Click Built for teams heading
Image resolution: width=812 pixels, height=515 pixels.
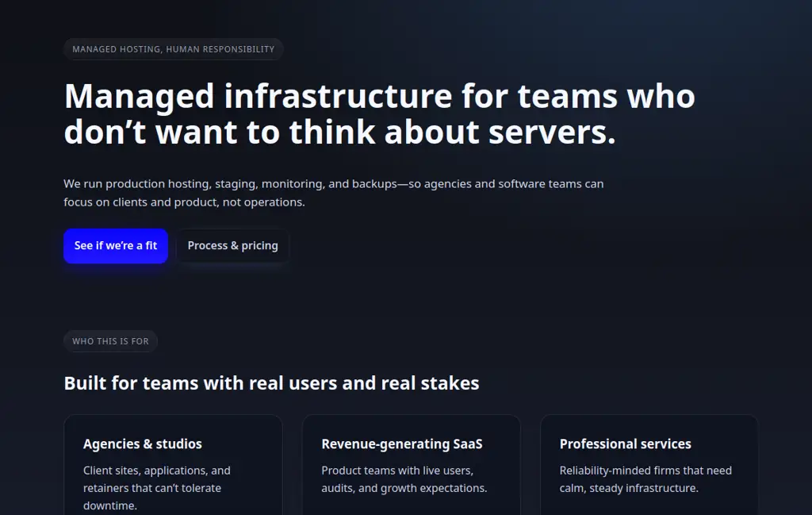(271, 382)
